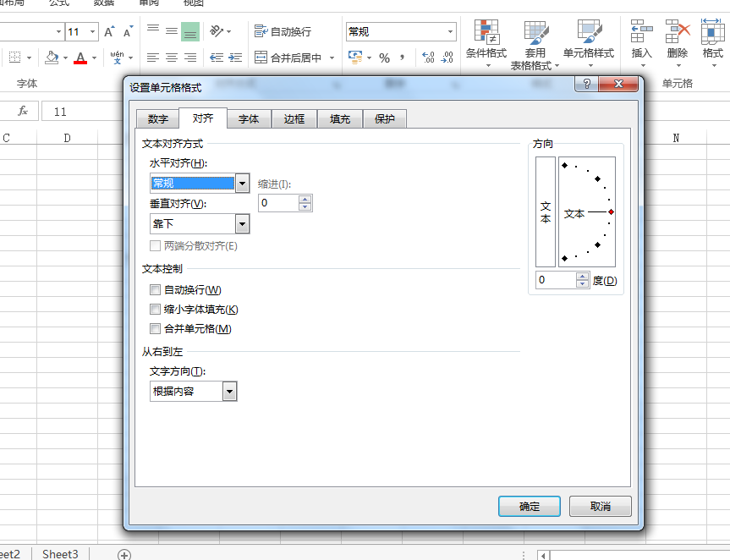Image resolution: width=730 pixels, height=560 pixels.
Task: Click the red font color icon
Action: 80,58
